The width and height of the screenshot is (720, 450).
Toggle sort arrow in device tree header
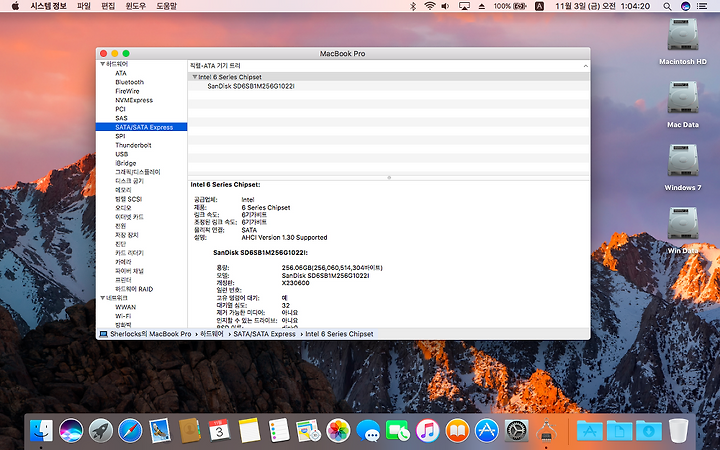(x=585, y=66)
